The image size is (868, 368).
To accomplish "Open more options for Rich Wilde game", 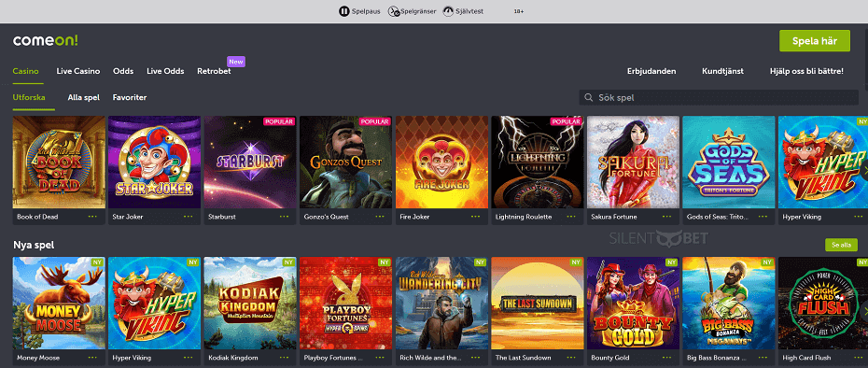I will [x=475, y=358].
